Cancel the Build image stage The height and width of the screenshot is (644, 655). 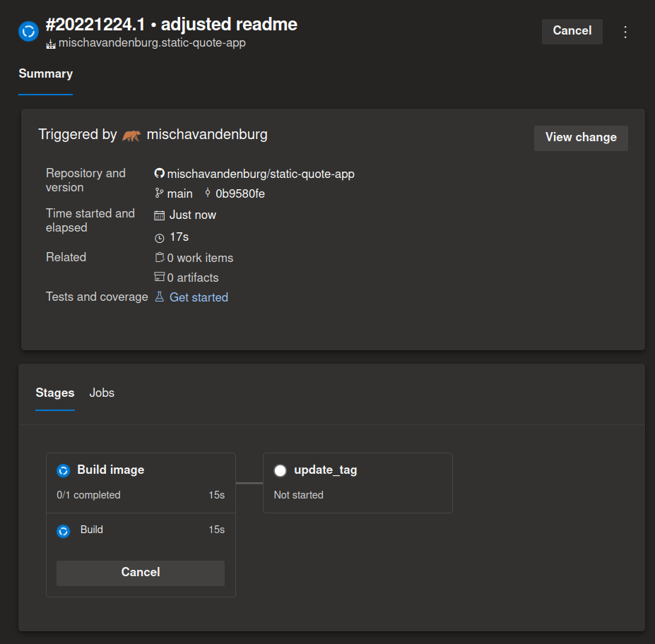click(x=141, y=573)
